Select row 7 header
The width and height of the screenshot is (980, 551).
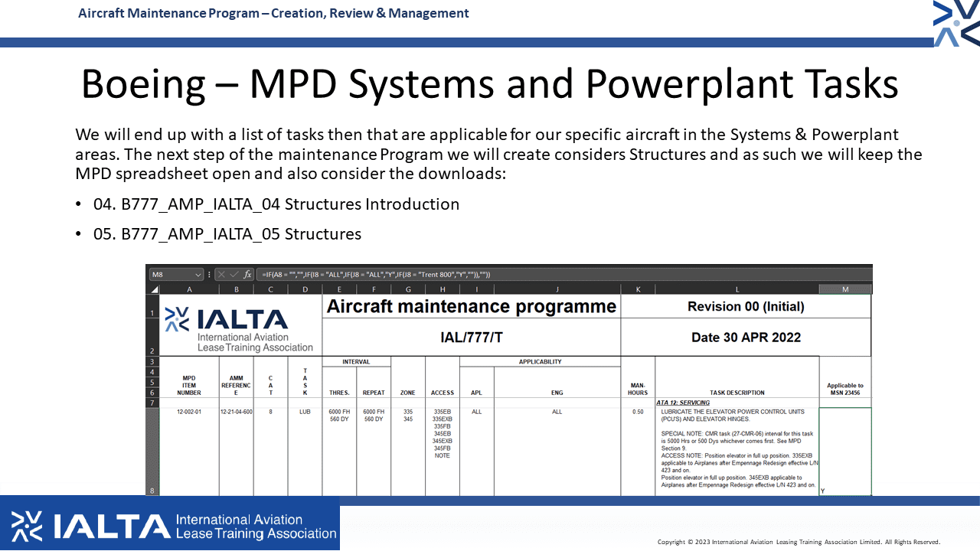coord(153,403)
